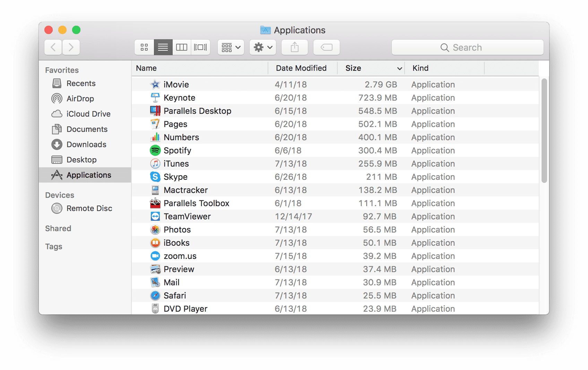Click the Date Modified column header
588x370 pixels.
tap(301, 68)
